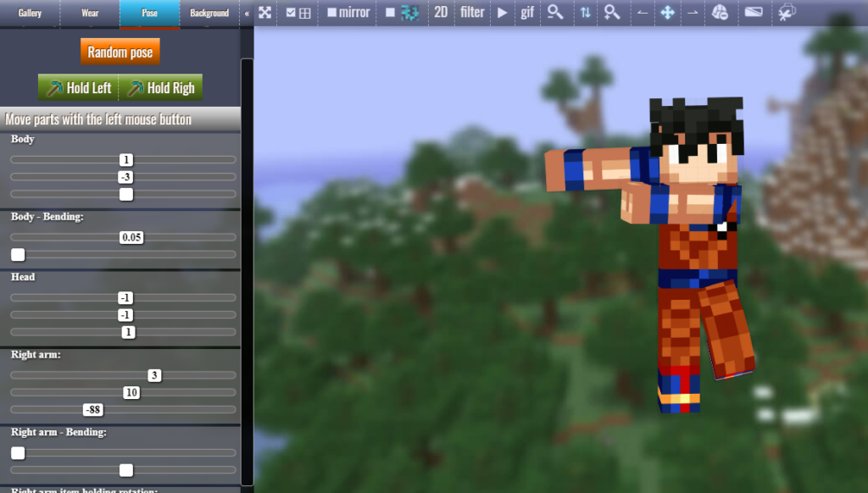Viewport: 868px width, 493px height.
Task: Click the side panel vertical scrollbar
Action: tap(247, 271)
